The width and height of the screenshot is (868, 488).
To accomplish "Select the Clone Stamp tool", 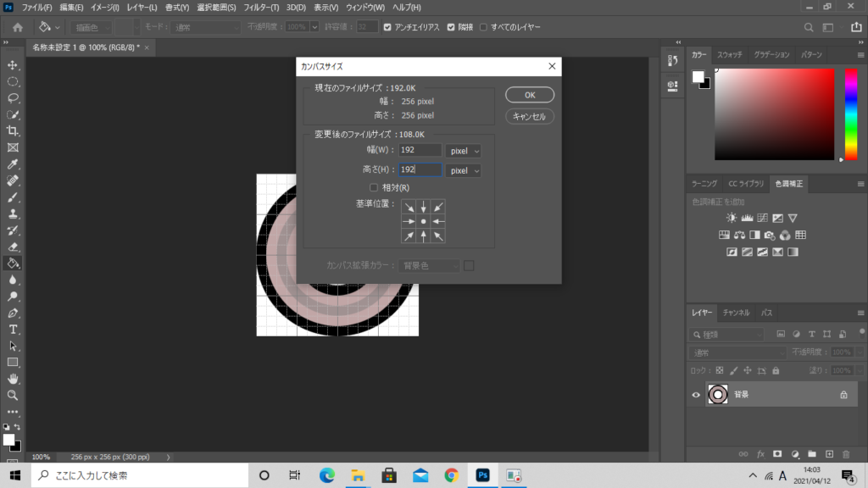I will [x=13, y=214].
